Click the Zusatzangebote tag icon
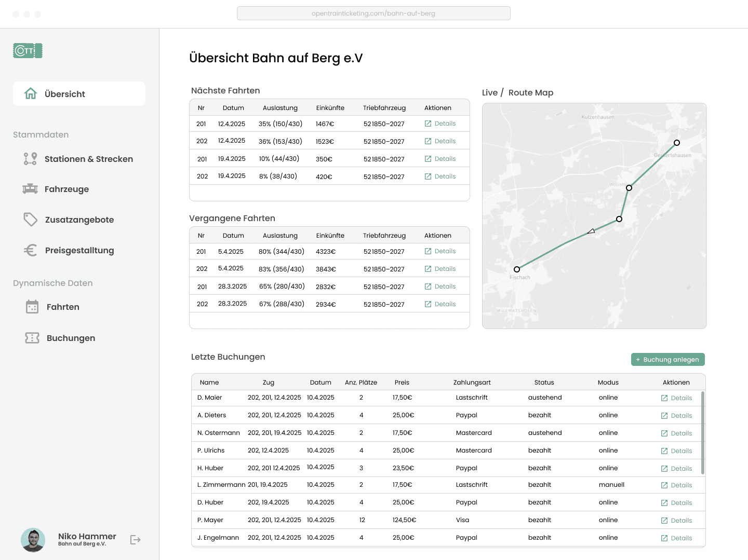 (x=30, y=220)
